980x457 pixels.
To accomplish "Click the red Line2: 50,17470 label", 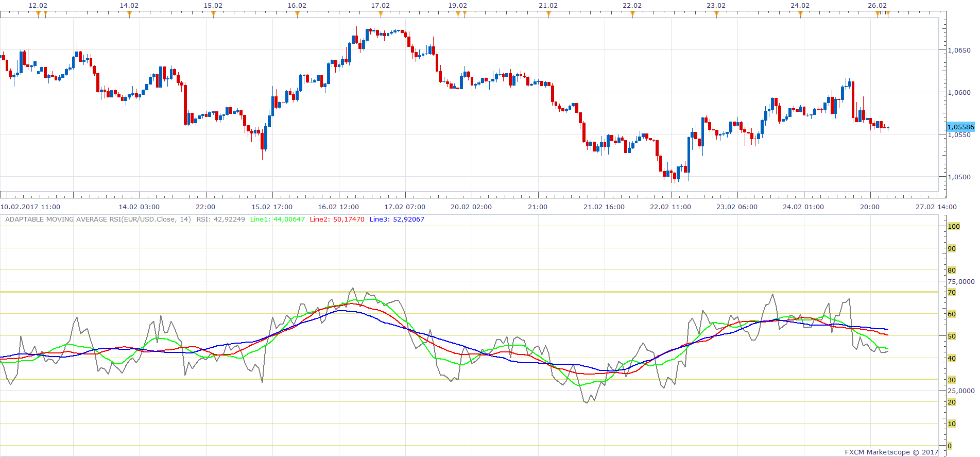I will pos(337,219).
